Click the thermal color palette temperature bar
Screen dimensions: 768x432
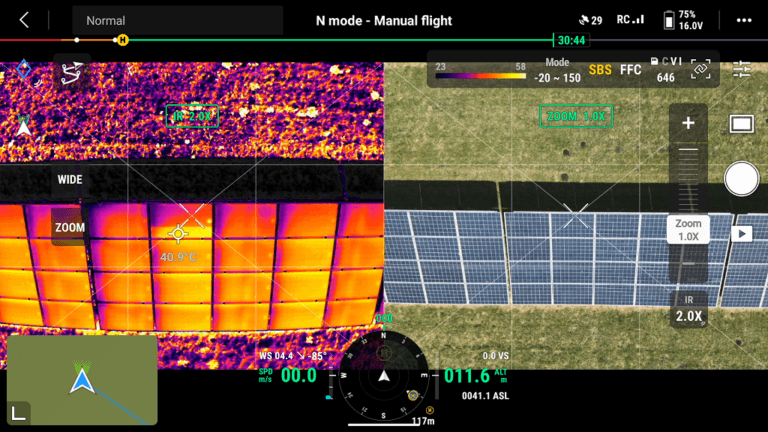point(481,74)
